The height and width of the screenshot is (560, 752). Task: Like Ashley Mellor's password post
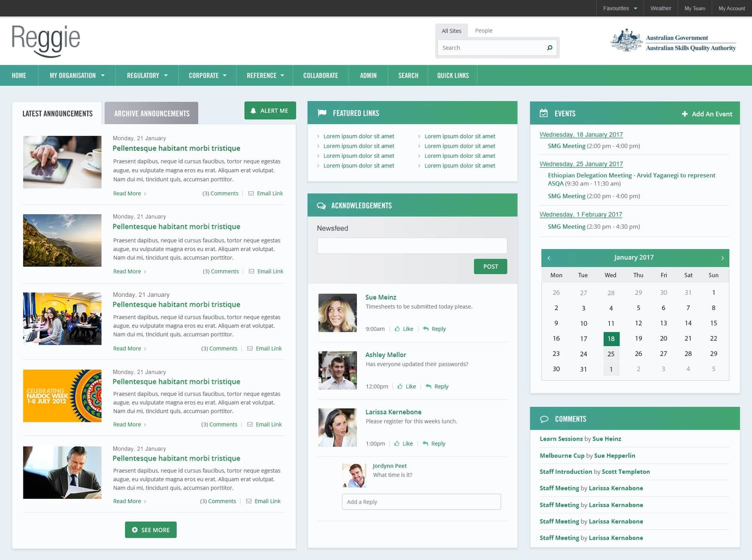click(x=406, y=386)
